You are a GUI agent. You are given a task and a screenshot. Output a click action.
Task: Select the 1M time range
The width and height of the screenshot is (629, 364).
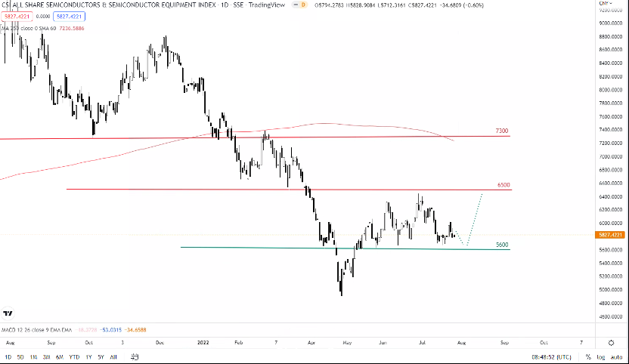[34, 356]
